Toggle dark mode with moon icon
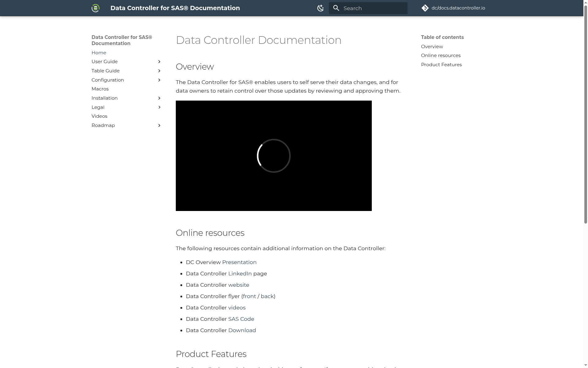Image resolution: width=588 pixels, height=368 pixels. coord(320,8)
